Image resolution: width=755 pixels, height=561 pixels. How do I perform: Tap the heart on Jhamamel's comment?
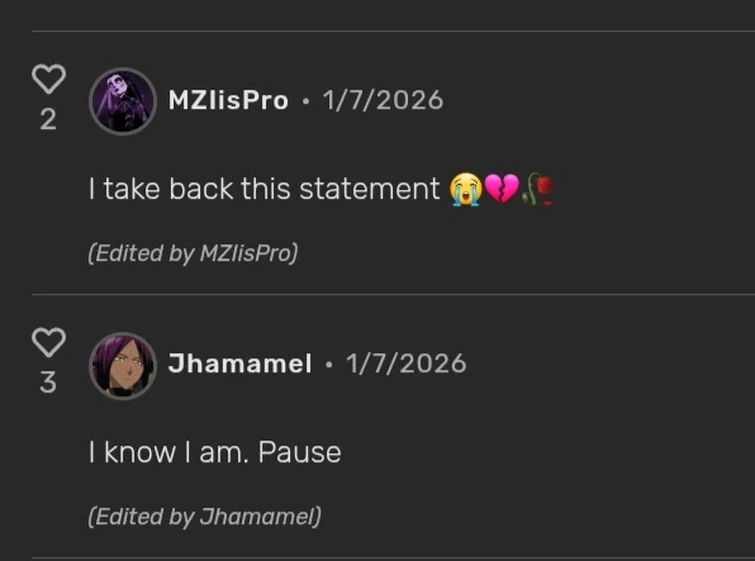(48, 343)
